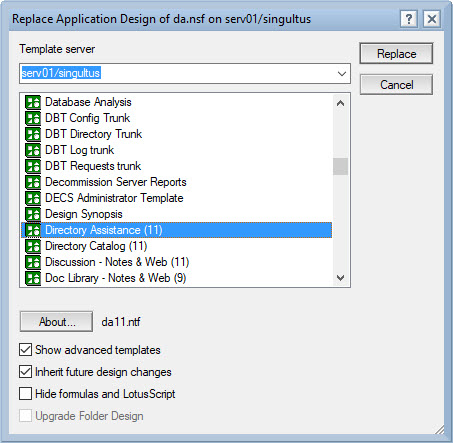This screenshot has height=443, width=453.
Task: Uncheck Show advanced templates
Action: pyautogui.click(x=25, y=350)
